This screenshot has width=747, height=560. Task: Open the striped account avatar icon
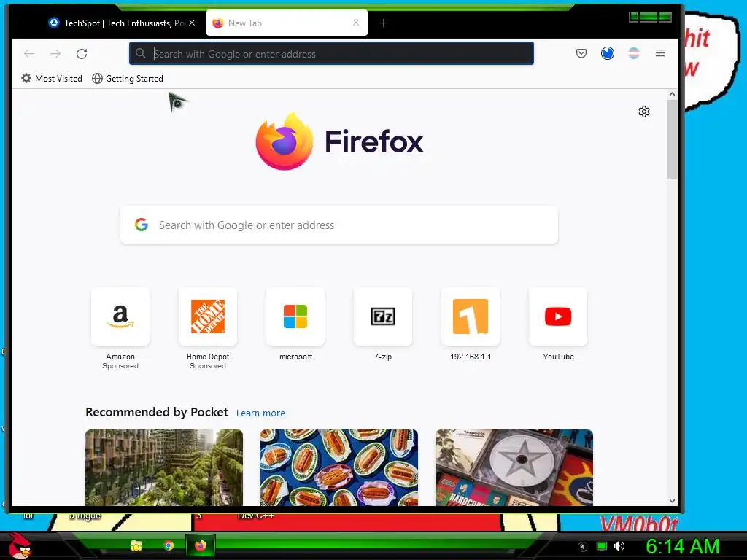click(x=634, y=53)
